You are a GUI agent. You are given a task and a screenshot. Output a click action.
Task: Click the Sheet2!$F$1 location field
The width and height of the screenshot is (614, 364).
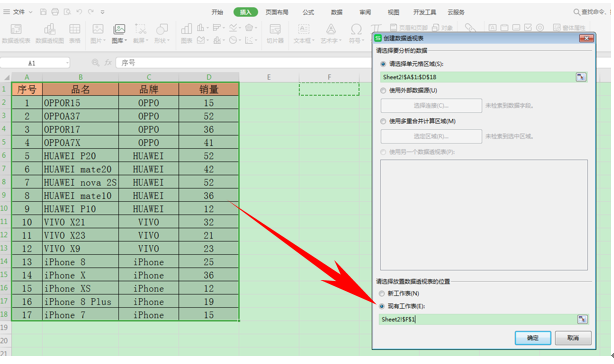tap(478, 319)
